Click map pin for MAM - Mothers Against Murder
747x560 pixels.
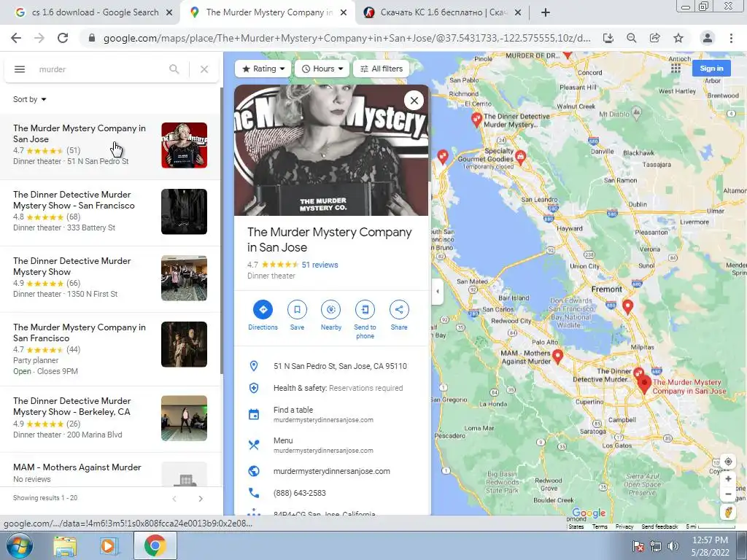557,356
